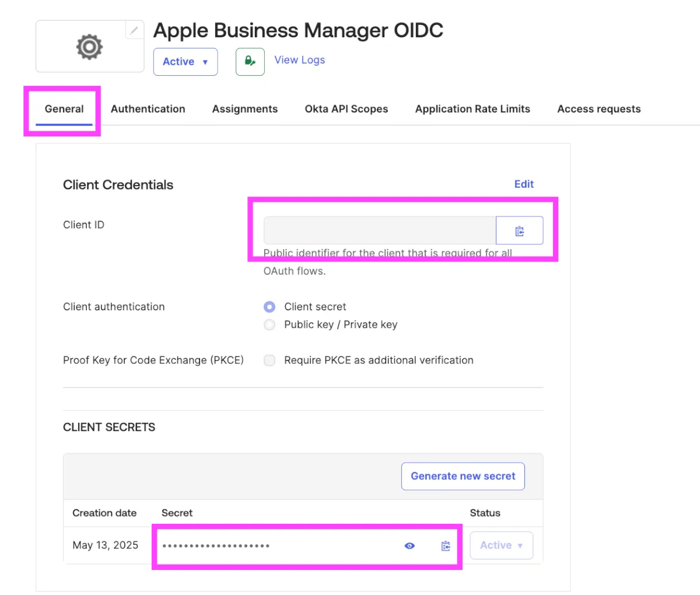Copy the Client ID to clipboard
This screenshot has height=595, width=700.
[x=519, y=231]
